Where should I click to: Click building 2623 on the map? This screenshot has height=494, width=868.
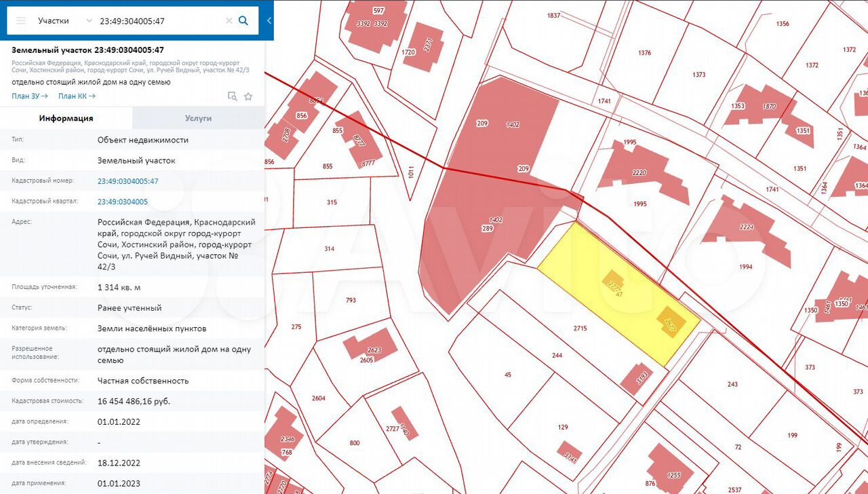click(370, 347)
